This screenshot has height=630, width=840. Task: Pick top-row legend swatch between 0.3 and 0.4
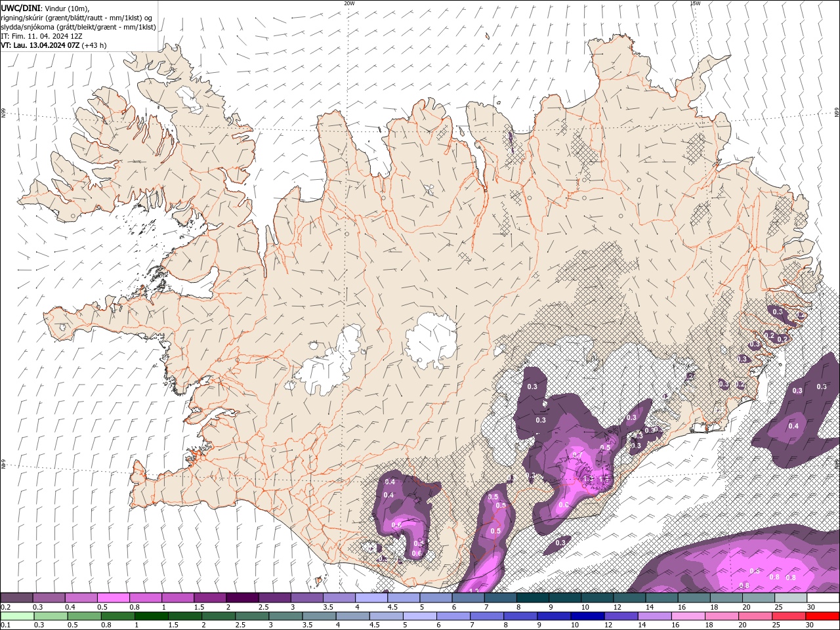click(49, 598)
